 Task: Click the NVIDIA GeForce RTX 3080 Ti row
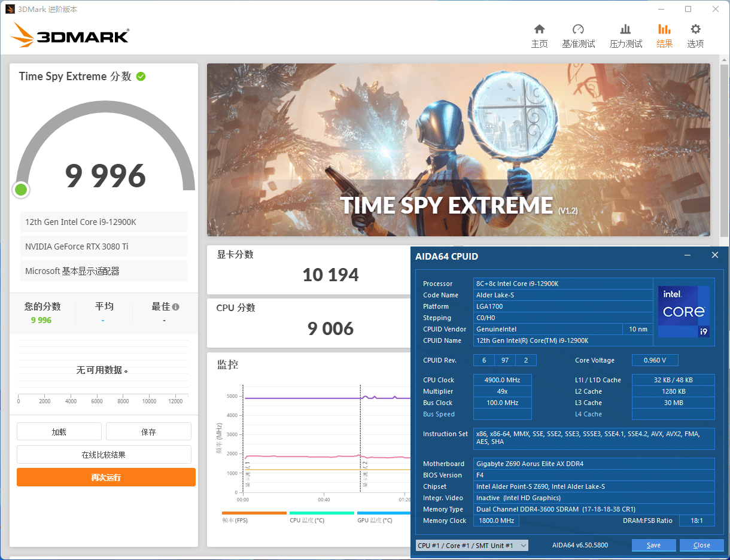coord(104,246)
